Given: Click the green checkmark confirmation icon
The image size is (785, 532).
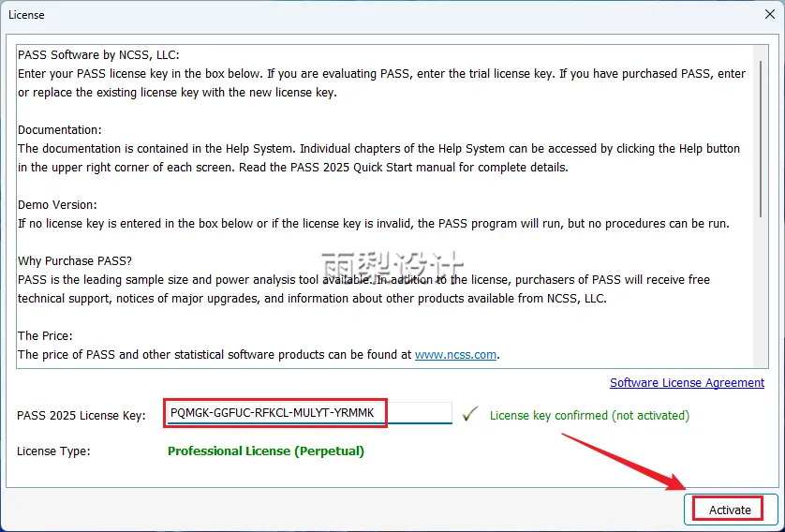Looking at the screenshot, I should coord(469,414).
